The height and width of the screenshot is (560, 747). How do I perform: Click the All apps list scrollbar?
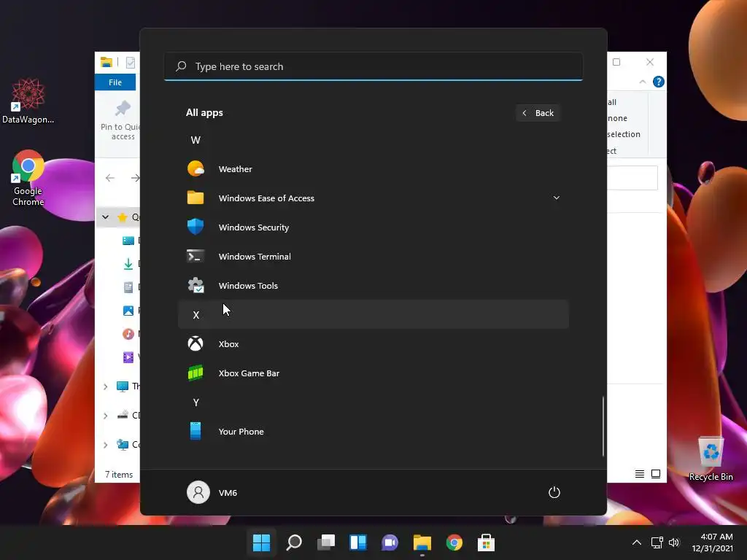[x=603, y=426]
